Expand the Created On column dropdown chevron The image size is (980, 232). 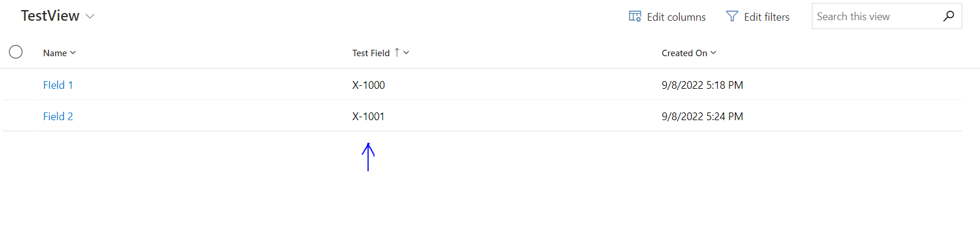click(x=714, y=53)
